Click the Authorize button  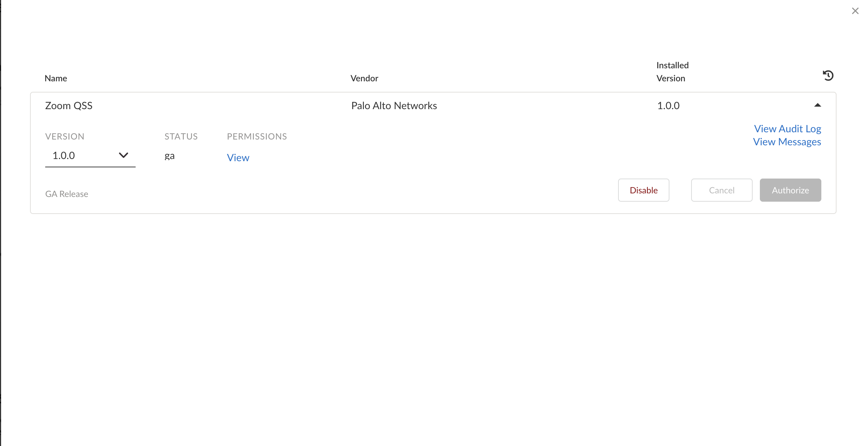coord(790,190)
